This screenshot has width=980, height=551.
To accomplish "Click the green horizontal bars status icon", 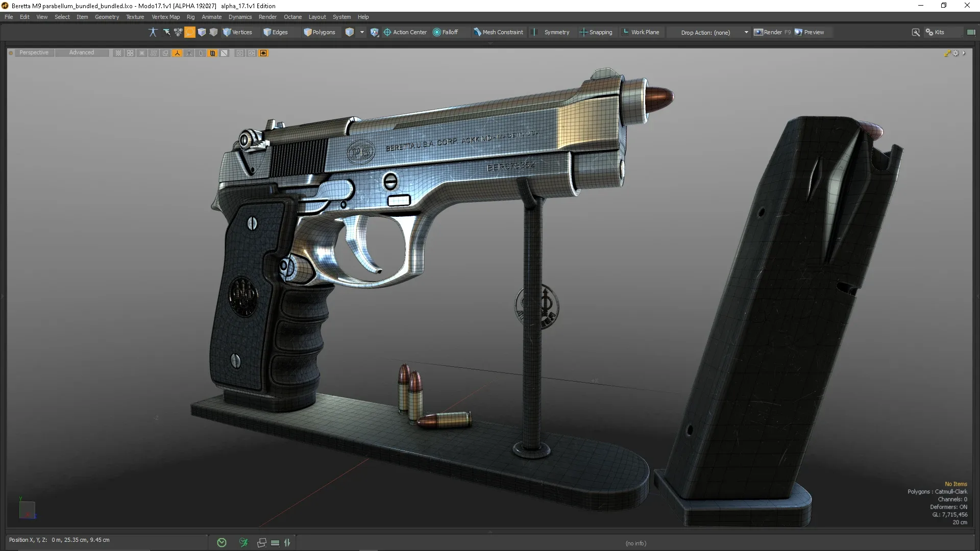I will point(275,543).
